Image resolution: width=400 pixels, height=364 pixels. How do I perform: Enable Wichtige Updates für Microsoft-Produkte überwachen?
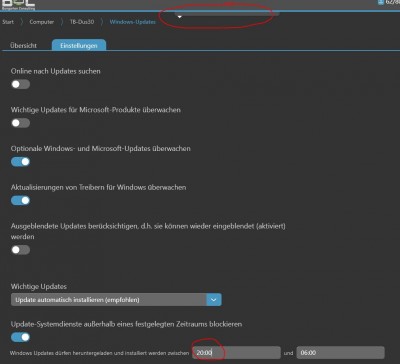tap(21, 123)
